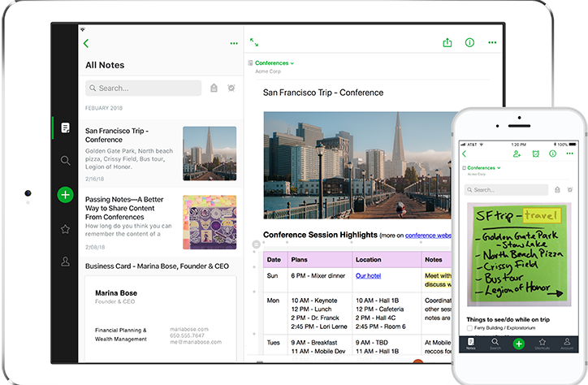The image size is (588, 385).
Task: Switch to Notes tab on phone bottom bar
Action: [471, 344]
